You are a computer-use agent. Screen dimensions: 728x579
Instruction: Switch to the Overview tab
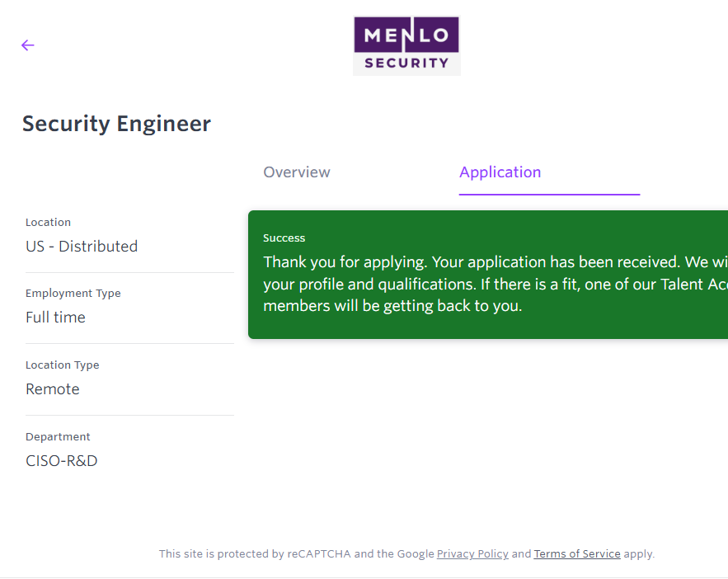(297, 172)
